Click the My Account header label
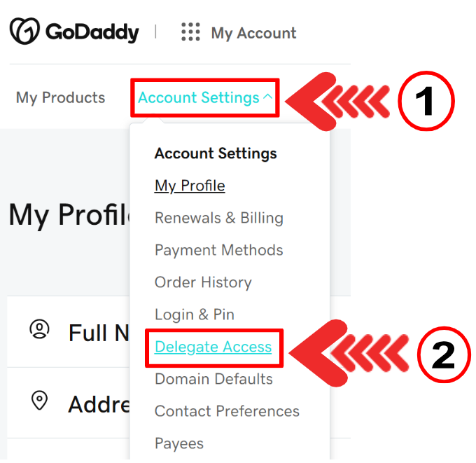Screen dimensions: 476x463 click(253, 33)
